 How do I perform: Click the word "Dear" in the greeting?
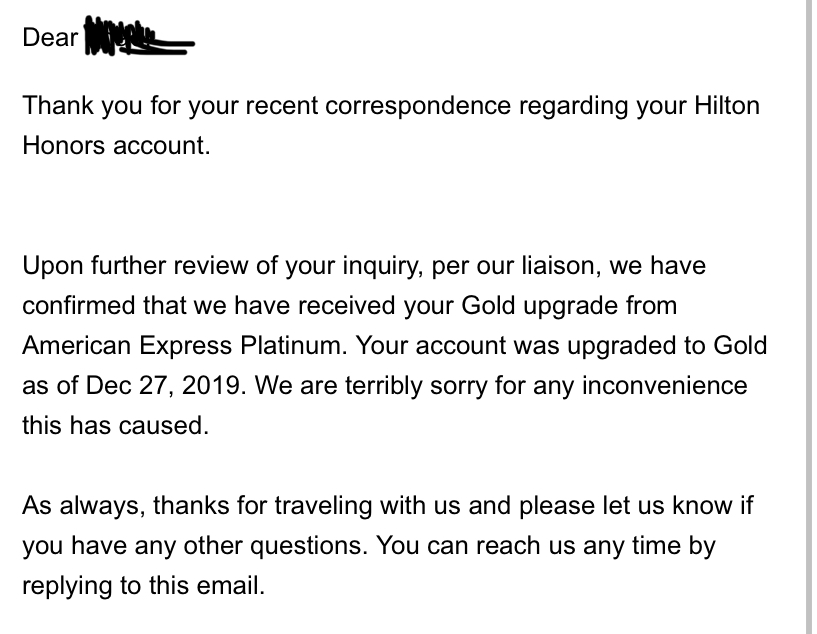coord(49,38)
